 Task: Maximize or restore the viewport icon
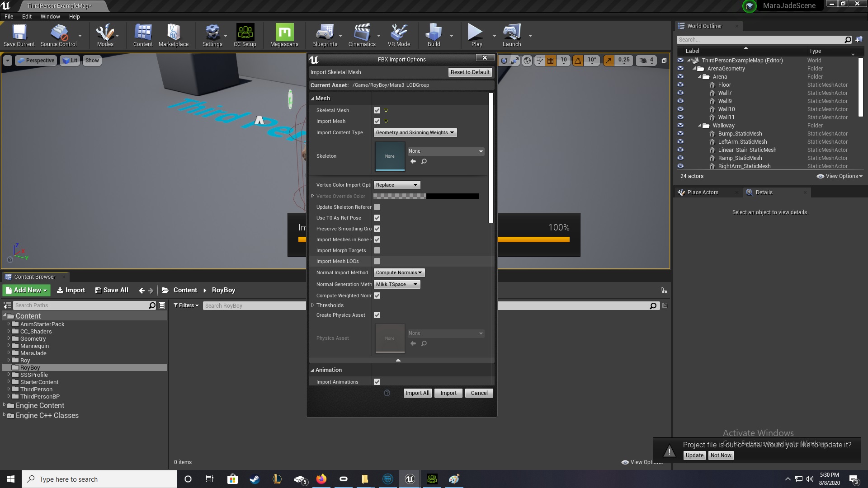click(x=664, y=61)
